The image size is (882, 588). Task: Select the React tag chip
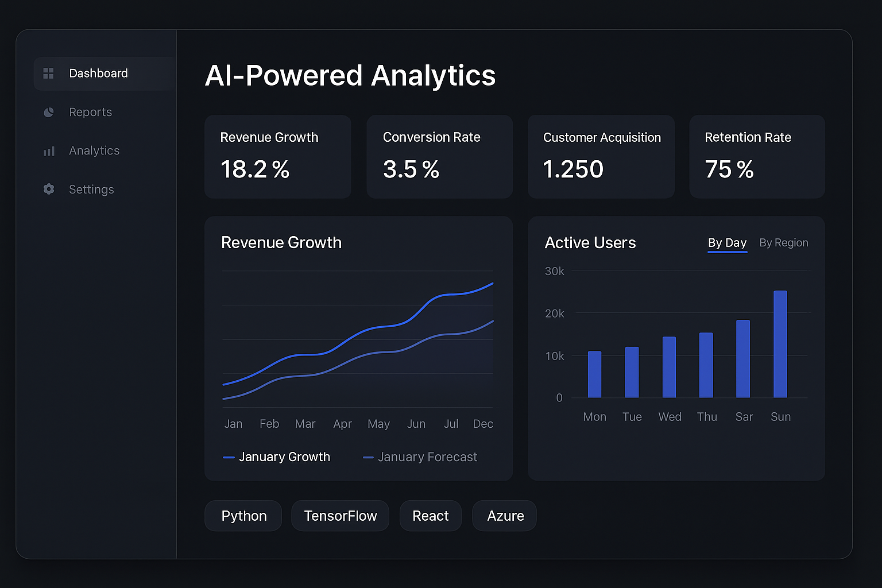[x=430, y=516]
